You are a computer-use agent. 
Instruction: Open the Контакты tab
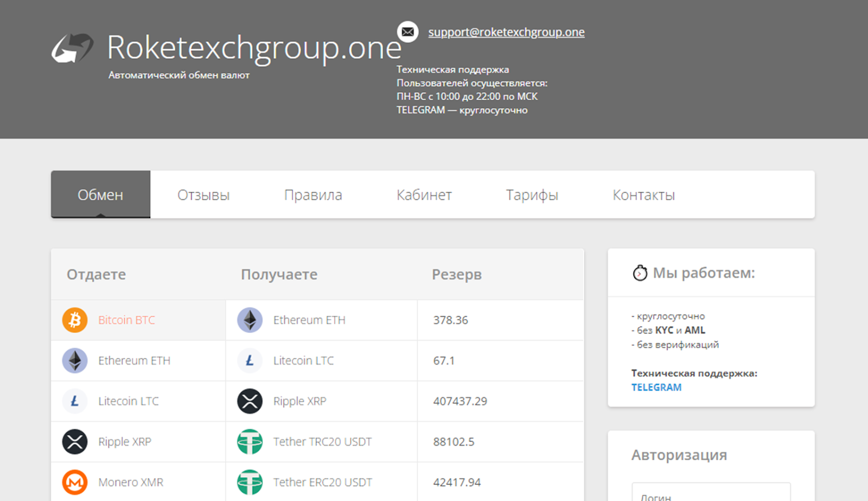point(643,195)
